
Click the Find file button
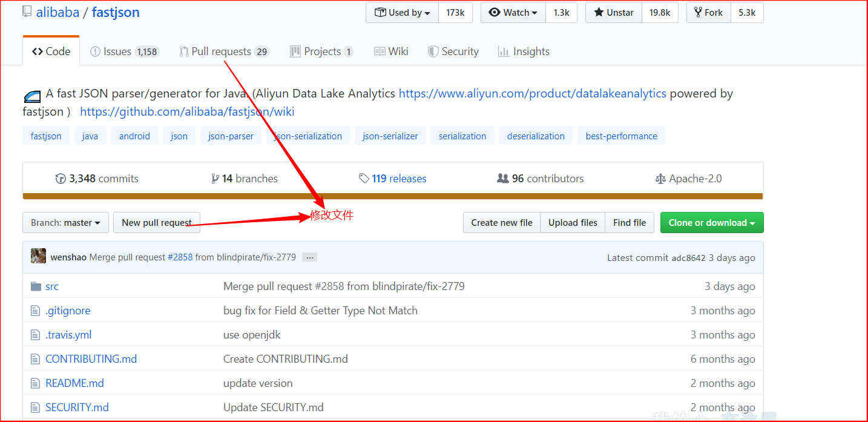point(630,223)
